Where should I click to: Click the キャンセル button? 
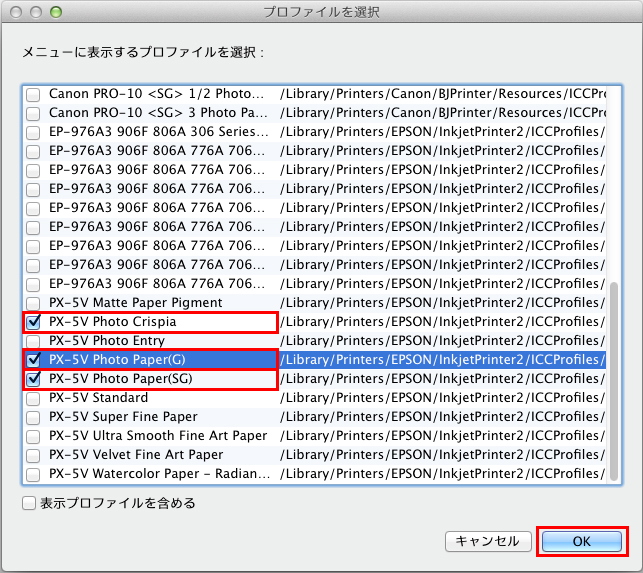[488, 541]
